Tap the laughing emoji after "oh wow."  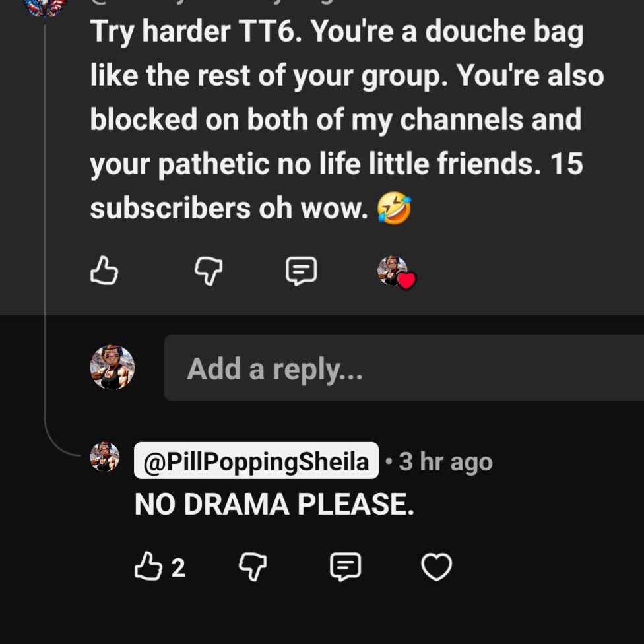point(395,209)
